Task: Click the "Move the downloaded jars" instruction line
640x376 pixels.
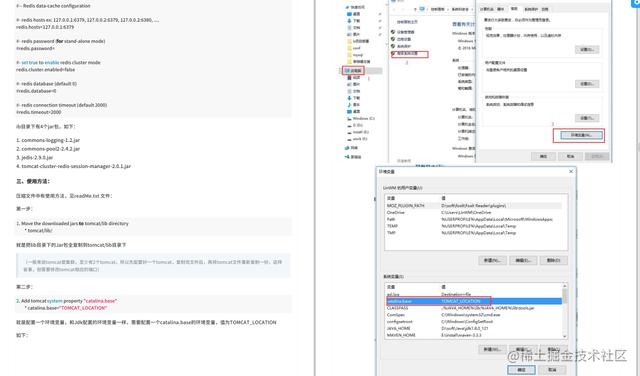Action: point(73,224)
